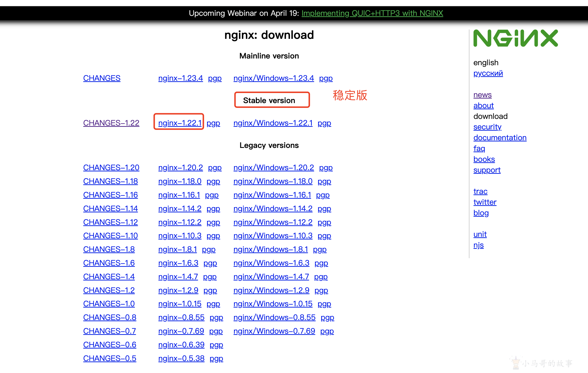The width and height of the screenshot is (588, 373).
Task: Download nginx-1.6.3
Action: [x=178, y=263]
